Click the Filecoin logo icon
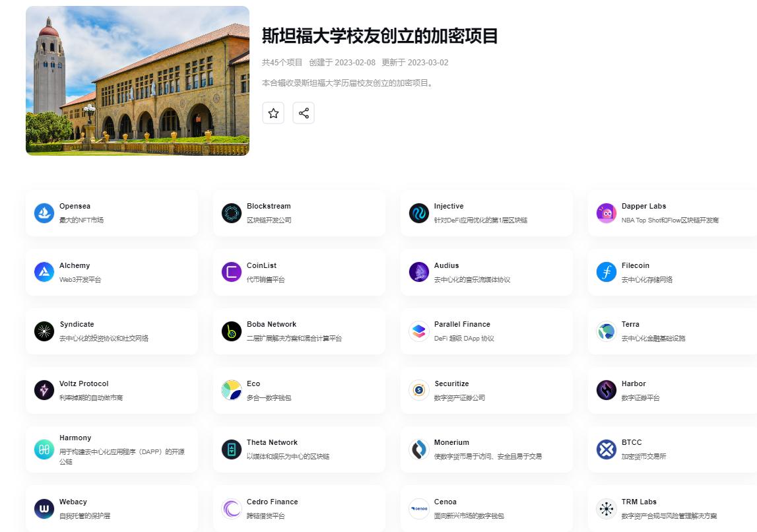757x532 pixels. pos(606,272)
